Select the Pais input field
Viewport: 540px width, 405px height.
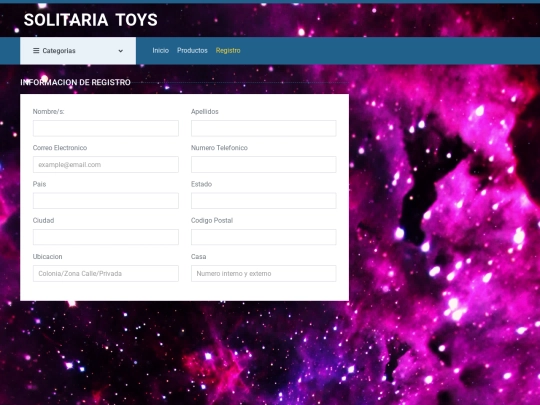[106, 201]
